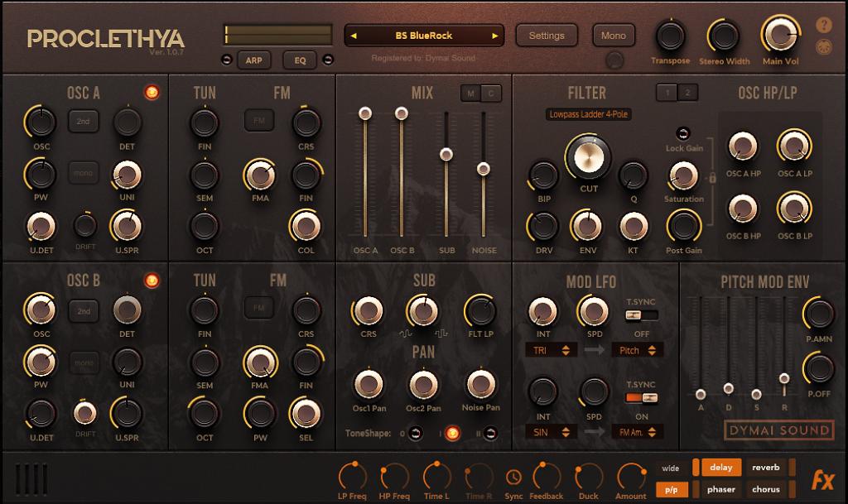Click the OSC B LP knob
The height and width of the screenshot is (504, 848).
[x=794, y=208]
